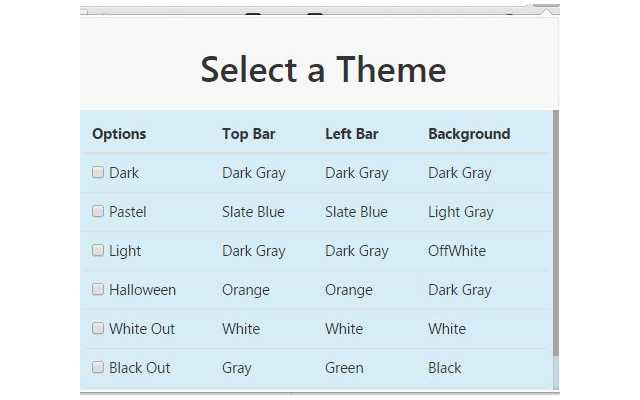The image size is (640, 400).
Task: Click the OffWhite background cell
Action: pyautogui.click(x=457, y=251)
